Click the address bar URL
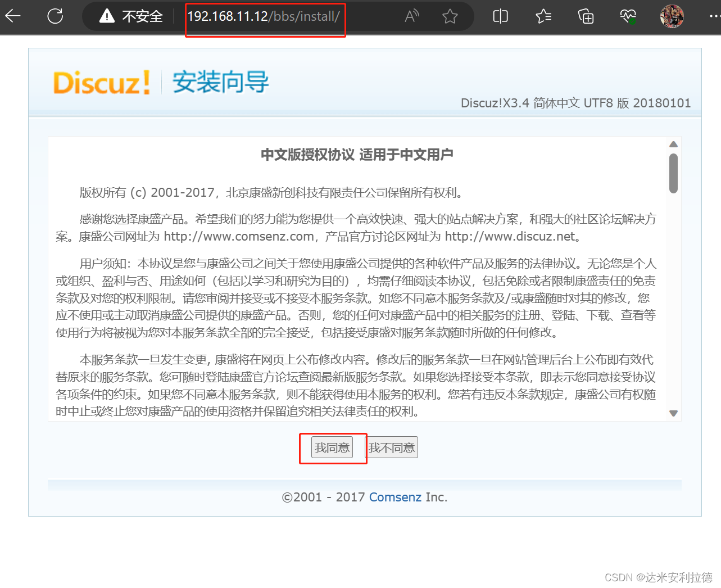 click(264, 16)
